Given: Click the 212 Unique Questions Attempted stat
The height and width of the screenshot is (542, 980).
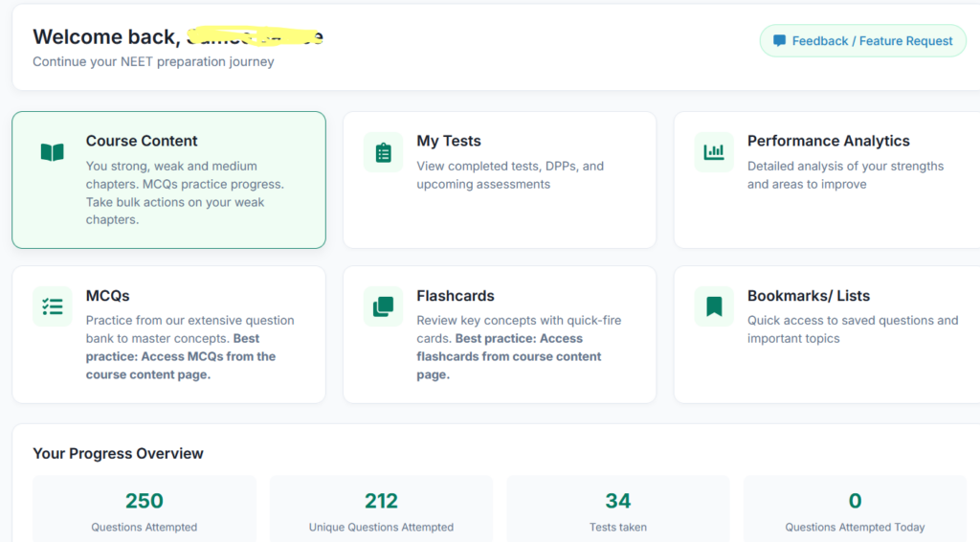Looking at the screenshot, I should [x=381, y=508].
